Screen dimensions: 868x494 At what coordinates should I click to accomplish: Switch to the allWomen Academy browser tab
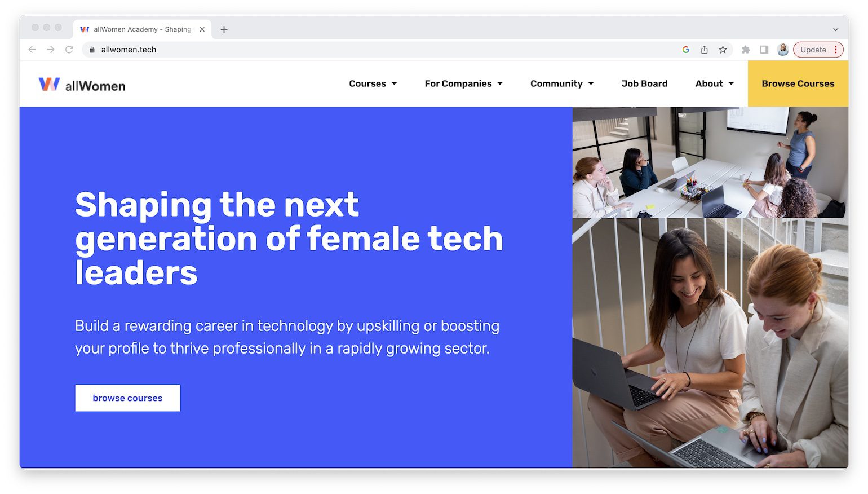(x=138, y=29)
